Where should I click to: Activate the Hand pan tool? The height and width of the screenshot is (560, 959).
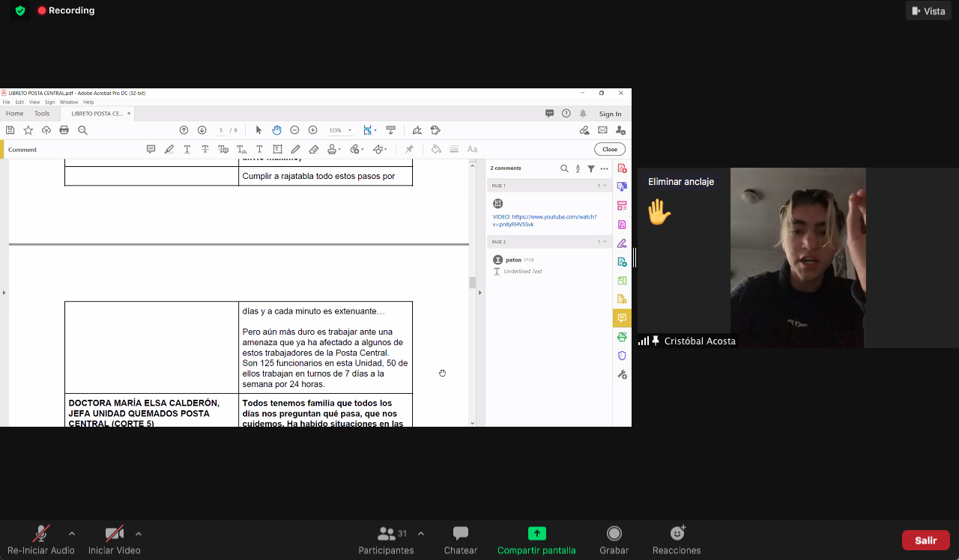276,130
